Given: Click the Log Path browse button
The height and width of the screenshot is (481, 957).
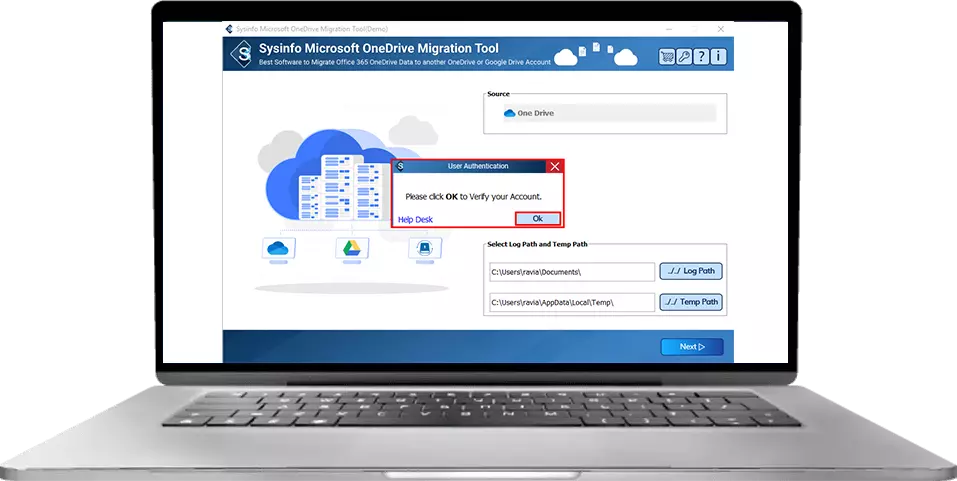Looking at the screenshot, I should click(691, 271).
